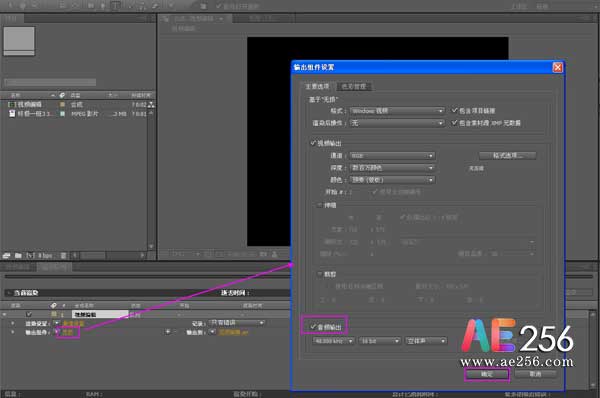Screen dimensions: 600x398
Task: Click the project panel search field
Action: coord(50,82)
